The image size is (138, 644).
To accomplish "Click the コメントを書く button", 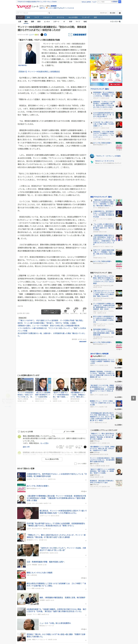I will coord(69,431).
